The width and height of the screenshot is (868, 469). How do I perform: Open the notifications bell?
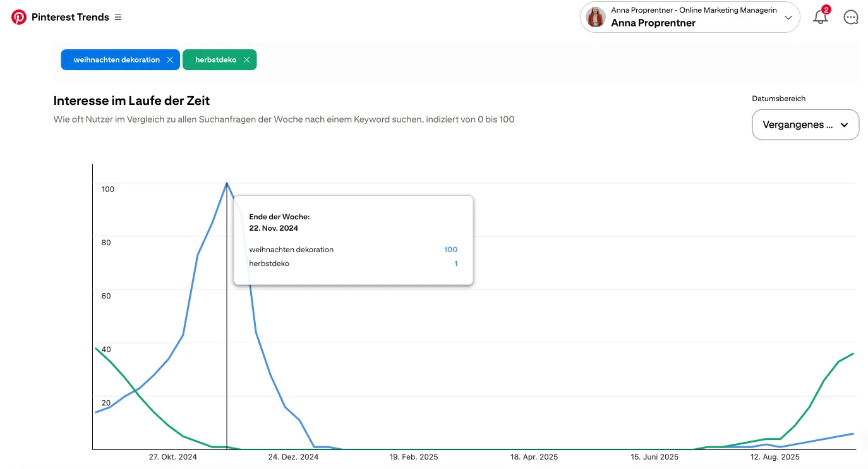click(820, 18)
